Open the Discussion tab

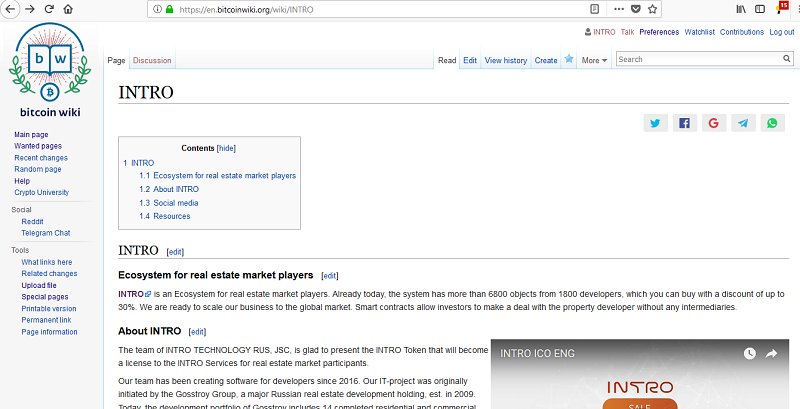point(152,60)
